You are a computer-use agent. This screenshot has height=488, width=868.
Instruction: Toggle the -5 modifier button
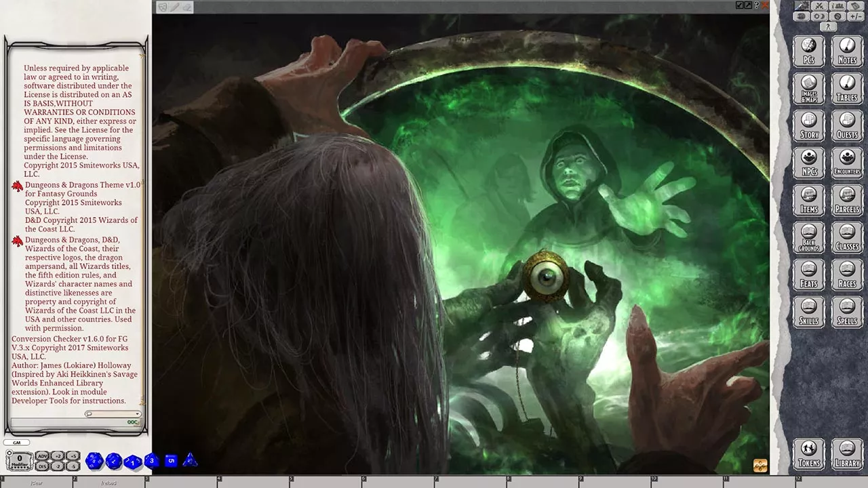tap(73, 466)
